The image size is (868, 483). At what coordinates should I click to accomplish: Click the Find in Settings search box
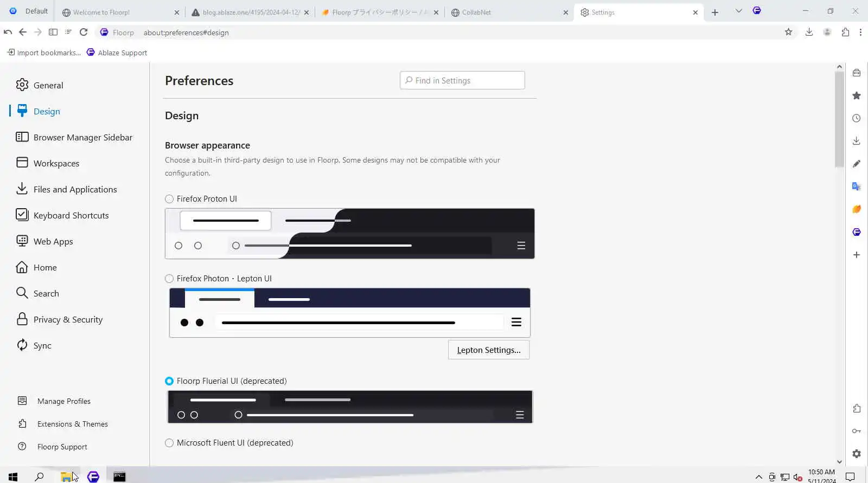pos(462,80)
